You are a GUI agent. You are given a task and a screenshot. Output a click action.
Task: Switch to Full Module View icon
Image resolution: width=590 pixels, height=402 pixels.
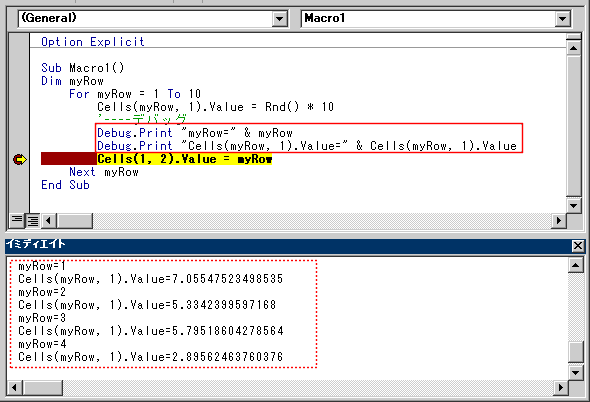(33, 221)
